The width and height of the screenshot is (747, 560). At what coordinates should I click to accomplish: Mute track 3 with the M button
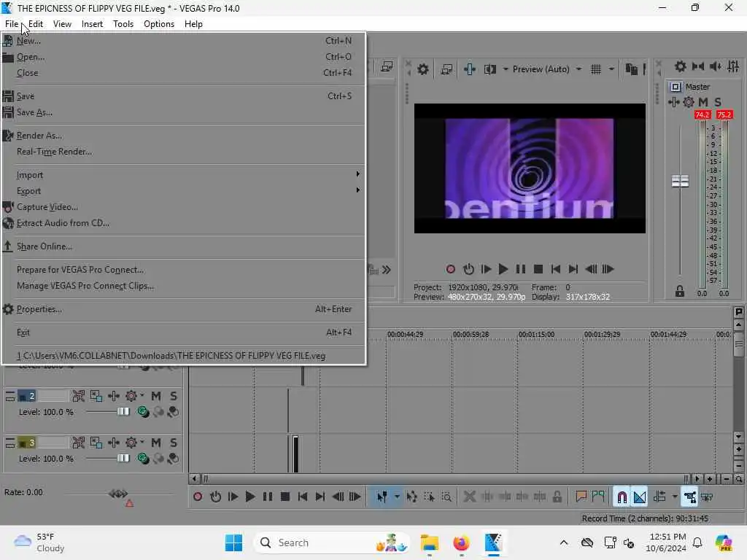coord(156,443)
